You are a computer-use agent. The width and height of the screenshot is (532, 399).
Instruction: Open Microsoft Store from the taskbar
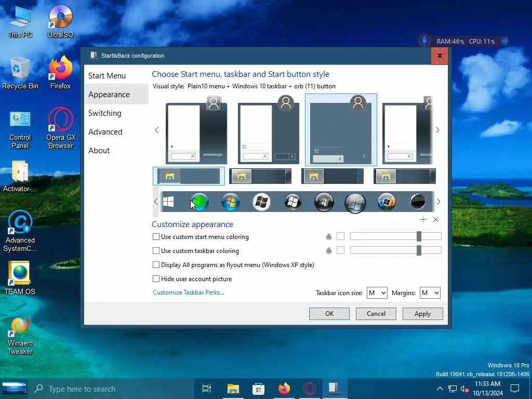coord(258,389)
